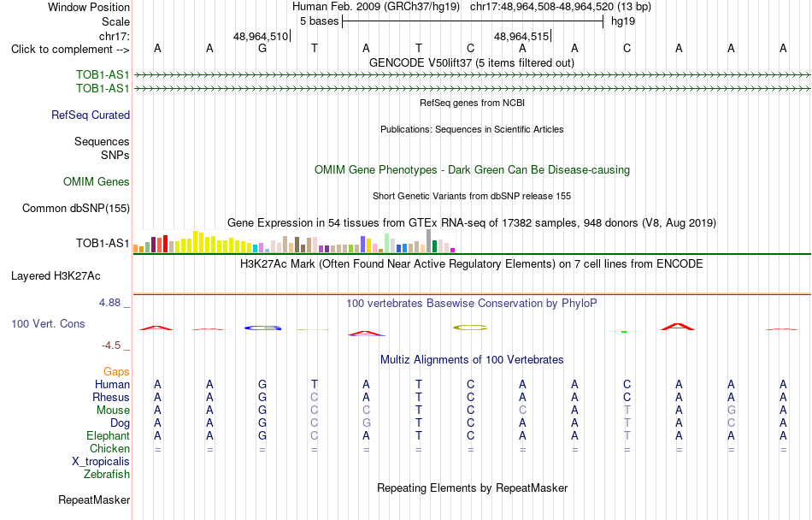Click the -4.5 PhyloP lower scale value

click(x=111, y=346)
